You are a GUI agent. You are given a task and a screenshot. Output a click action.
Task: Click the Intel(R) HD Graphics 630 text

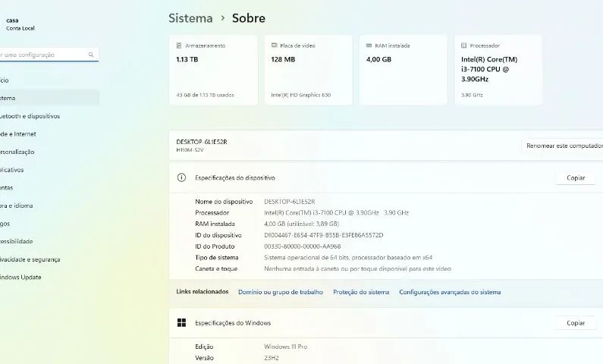(300, 95)
